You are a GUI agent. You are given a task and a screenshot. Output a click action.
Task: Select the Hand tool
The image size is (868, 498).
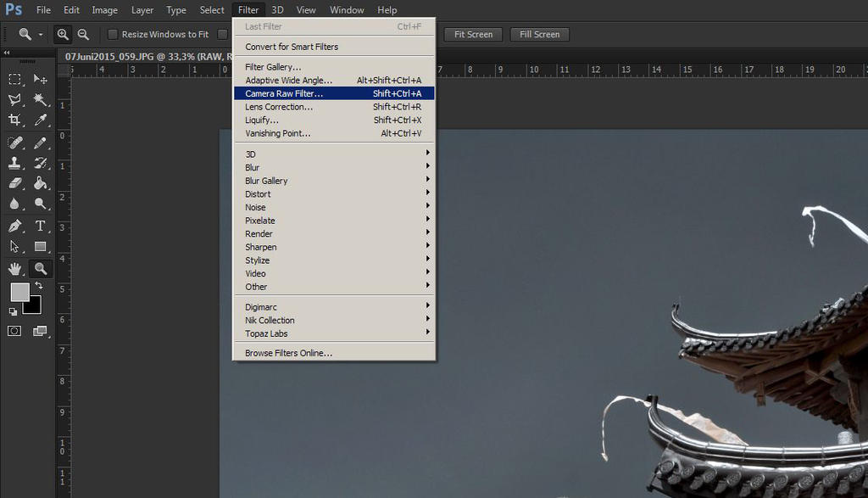pyautogui.click(x=14, y=269)
